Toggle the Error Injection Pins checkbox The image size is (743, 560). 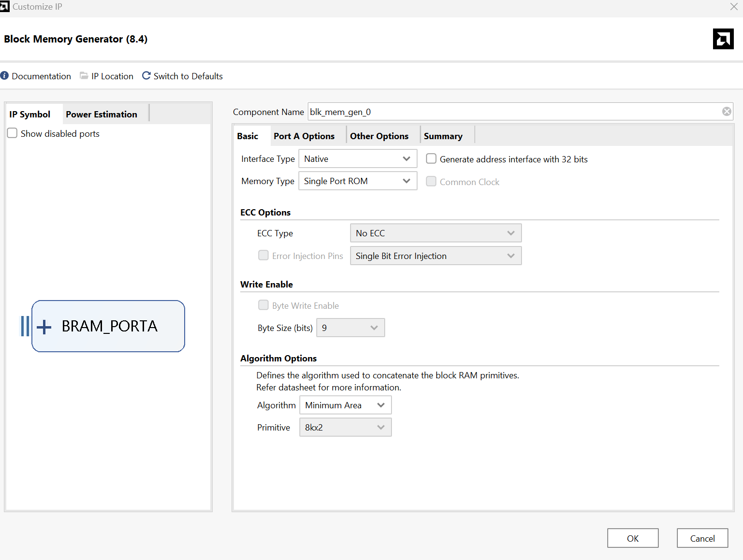point(263,255)
